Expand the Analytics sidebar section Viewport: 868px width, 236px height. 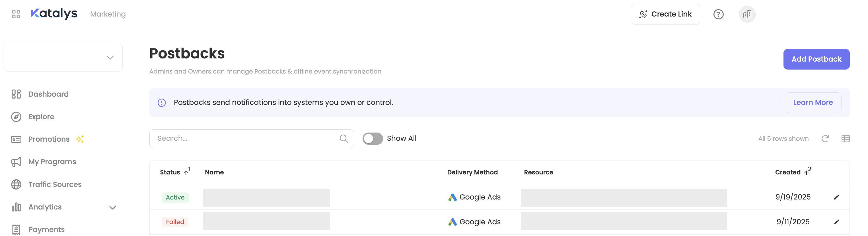pyautogui.click(x=112, y=207)
